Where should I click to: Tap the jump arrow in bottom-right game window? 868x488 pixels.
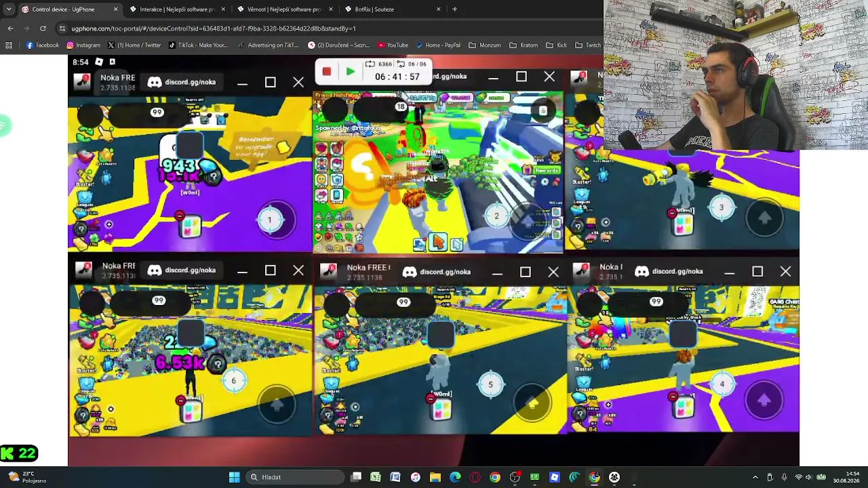(764, 401)
